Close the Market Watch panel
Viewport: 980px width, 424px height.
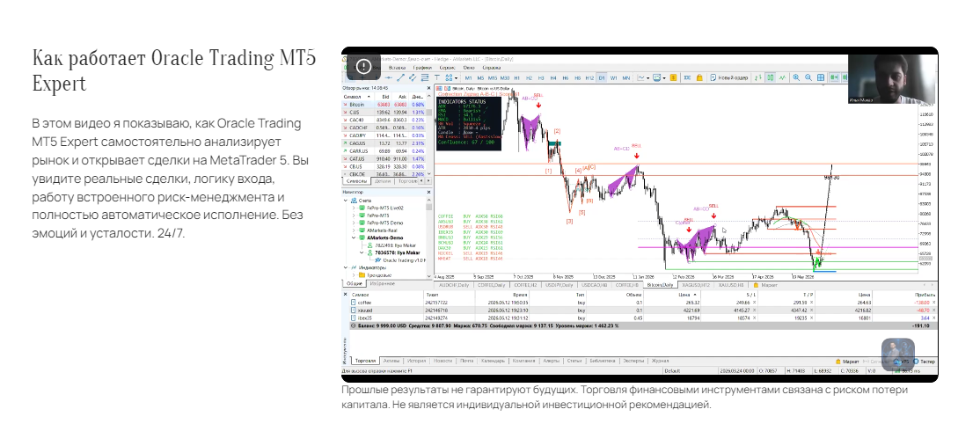click(x=428, y=88)
